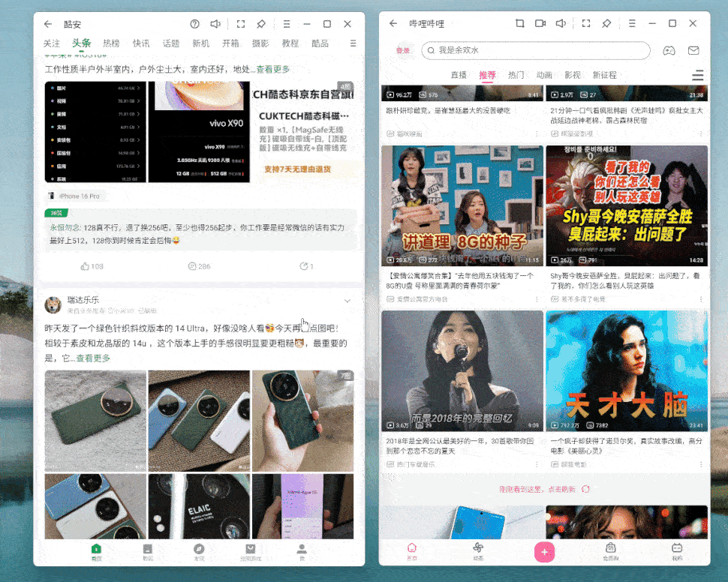This screenshot has height=582, width=728.
Task: Expand options chevron on 瑞达乐乐 post
Action: (347, 301)
